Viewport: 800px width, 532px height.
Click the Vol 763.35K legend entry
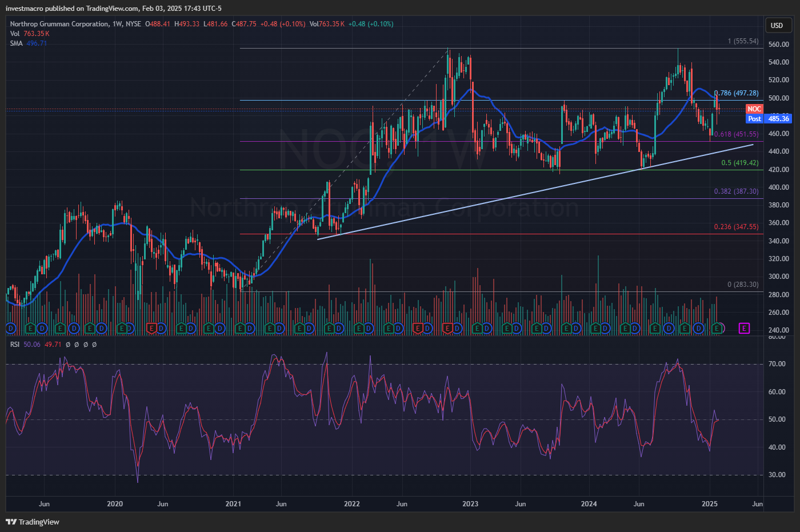[x=30, y=34]
